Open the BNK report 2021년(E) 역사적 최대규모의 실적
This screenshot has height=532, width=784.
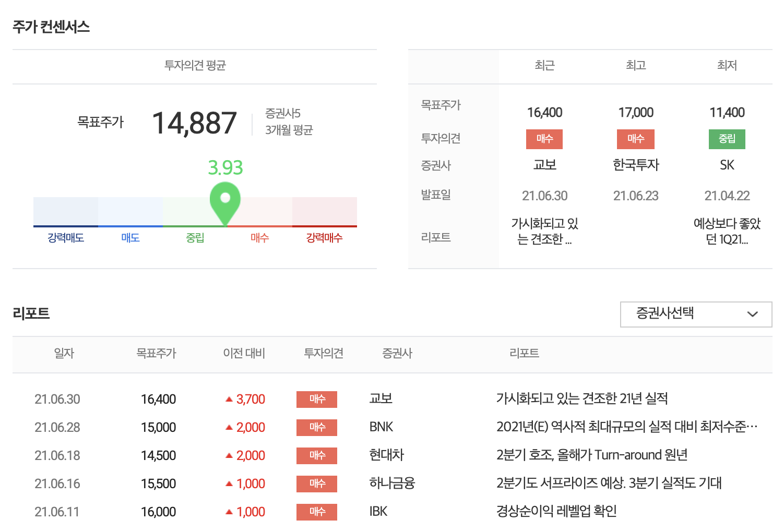[x=627, y=427]
